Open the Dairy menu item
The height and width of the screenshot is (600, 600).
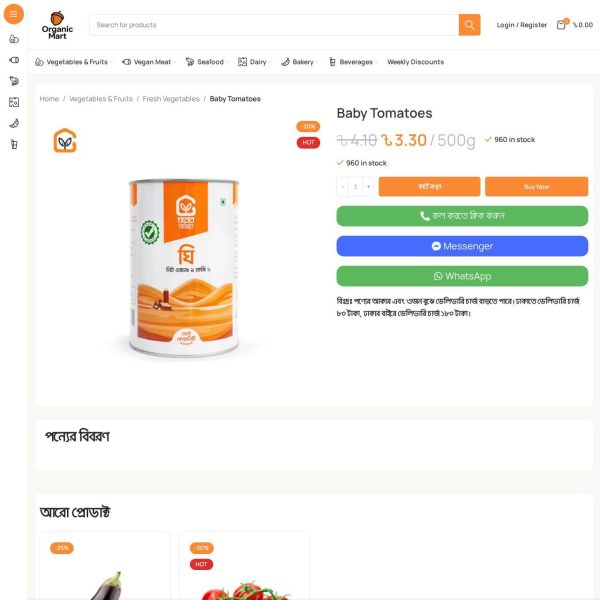pos(254,62)
